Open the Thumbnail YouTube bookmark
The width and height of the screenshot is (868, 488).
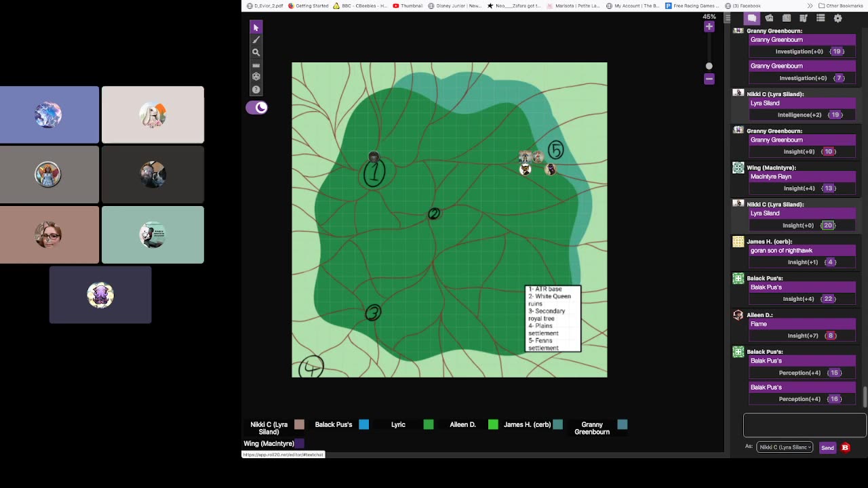[x=408, y=5]
